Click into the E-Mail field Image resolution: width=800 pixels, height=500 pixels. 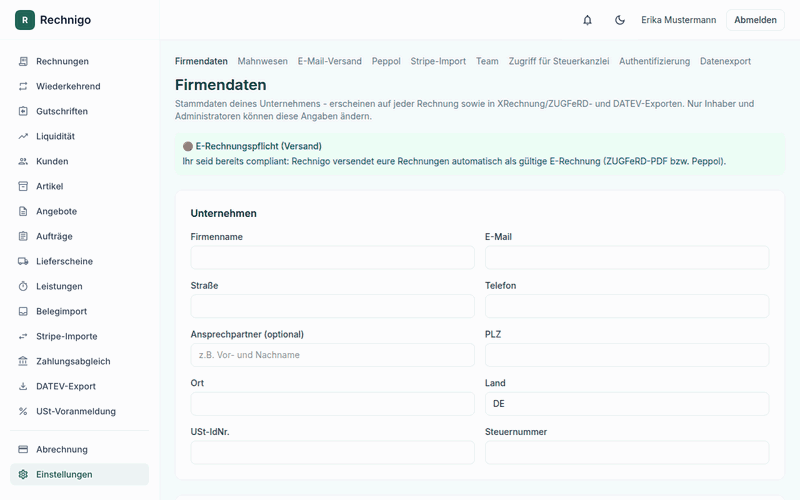tap(627, 258)
